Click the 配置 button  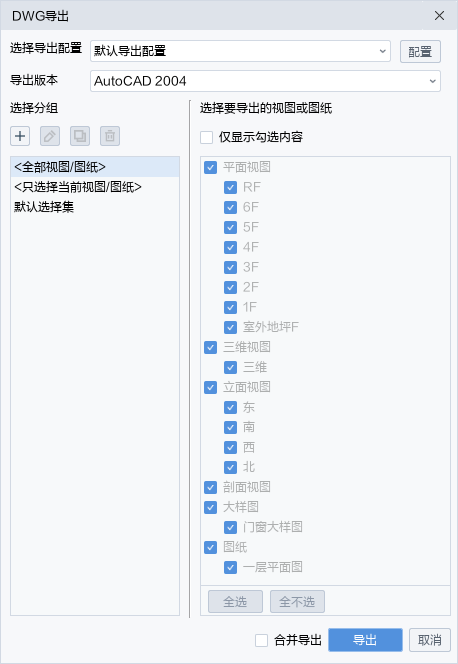pyautogui.click(x=420, y=52)
